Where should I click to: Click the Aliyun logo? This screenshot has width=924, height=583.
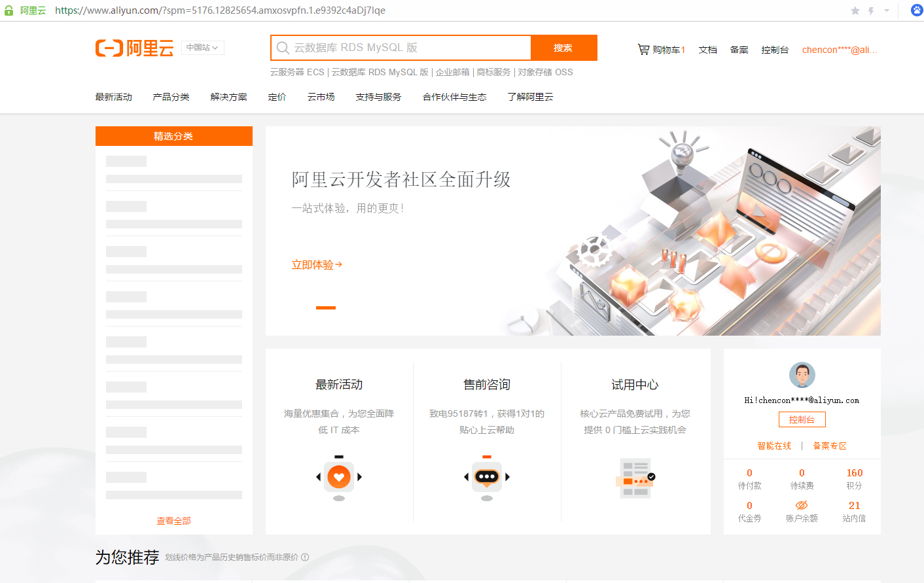[x=134, y=48]
